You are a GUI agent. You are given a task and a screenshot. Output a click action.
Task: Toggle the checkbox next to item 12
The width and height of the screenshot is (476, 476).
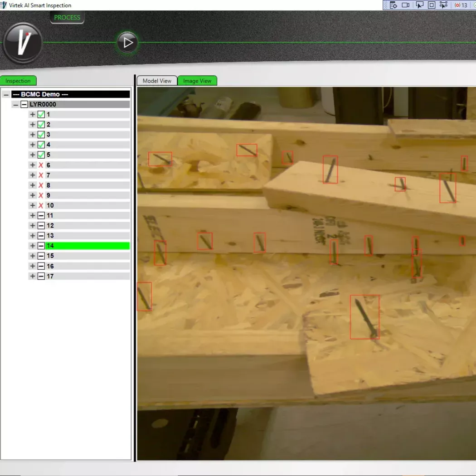tap(41, 225)
